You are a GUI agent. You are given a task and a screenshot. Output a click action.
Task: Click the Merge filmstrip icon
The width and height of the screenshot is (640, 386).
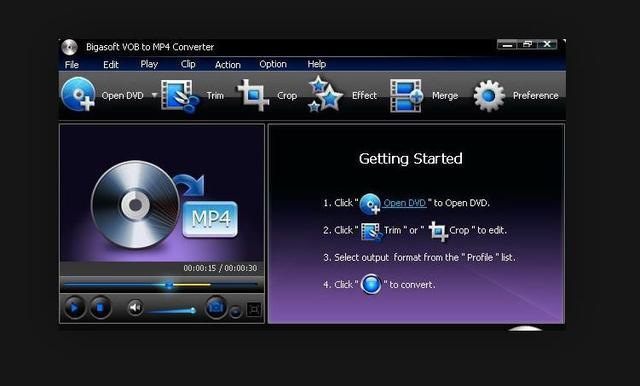tap(406, 95)
